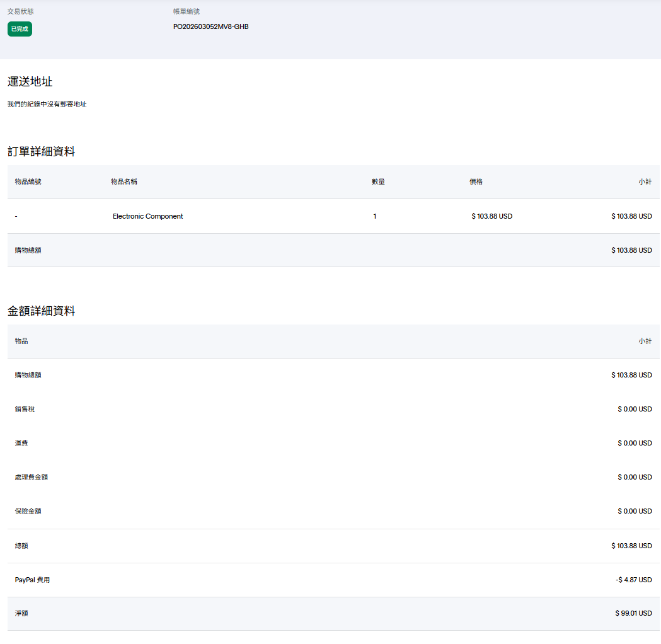
Task: Click the 訂單詳細資料 section heading
Action: 41,151
